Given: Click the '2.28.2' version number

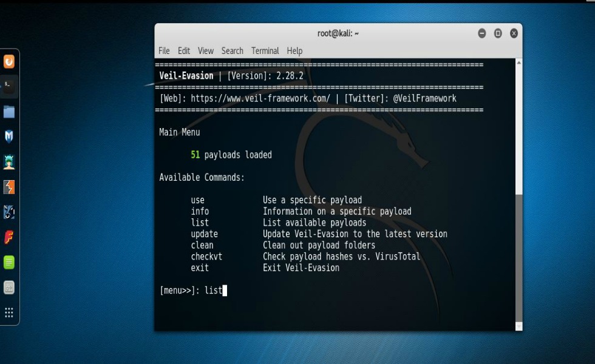Looking at the screenshot, I should (290, 76).
